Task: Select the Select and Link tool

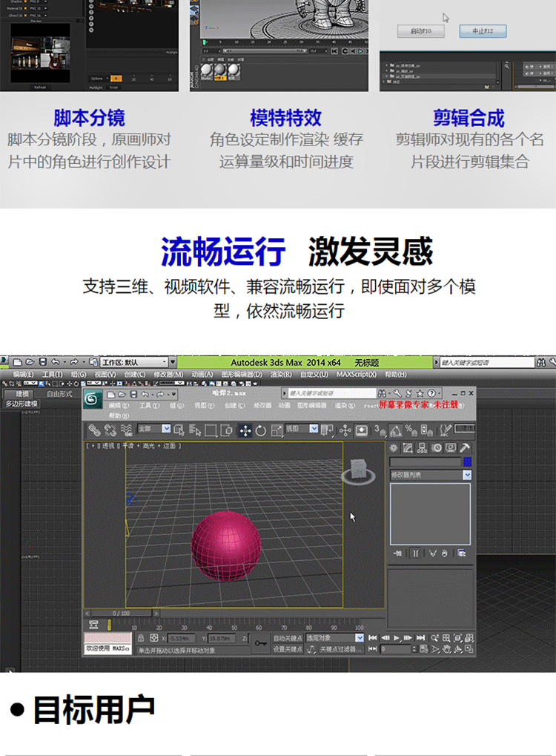Action: pos(94,430)
